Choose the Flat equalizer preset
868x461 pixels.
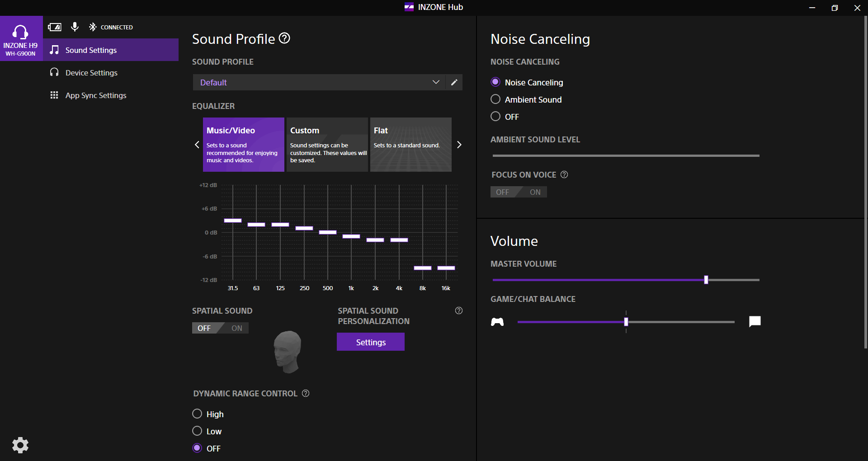point(410,145)
